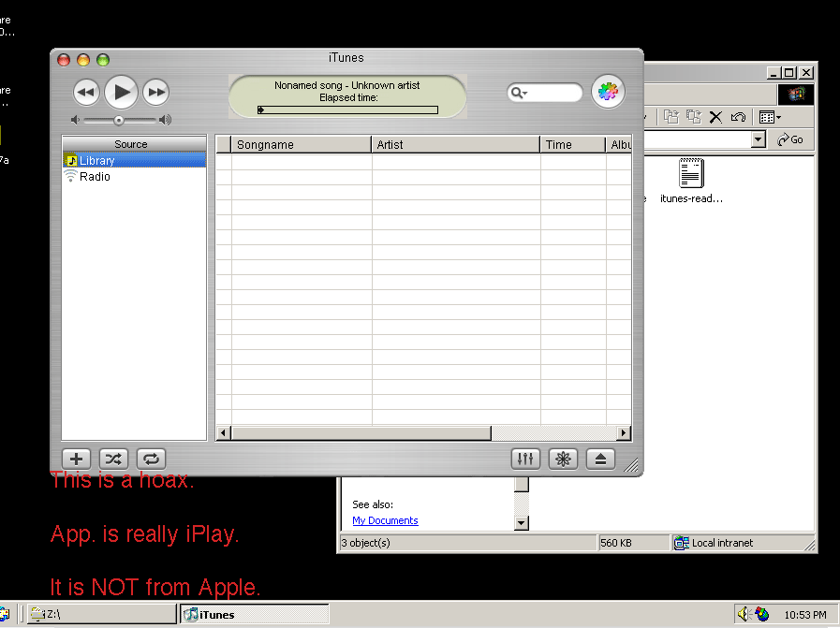840x628 pixels.
Task: Minimize the Explorer window
Action: click(773, 72)
